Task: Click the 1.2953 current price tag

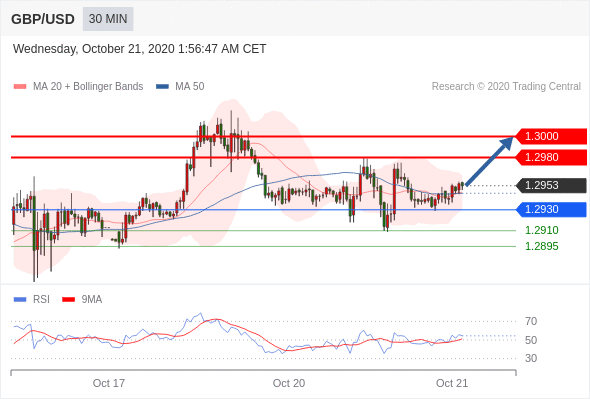Action: click(x=550, y=186)
